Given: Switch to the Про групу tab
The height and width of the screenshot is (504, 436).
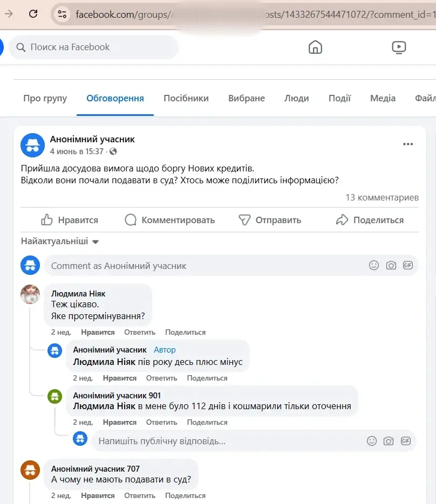Looking at the screenshot, I should [x=45, y=98].
